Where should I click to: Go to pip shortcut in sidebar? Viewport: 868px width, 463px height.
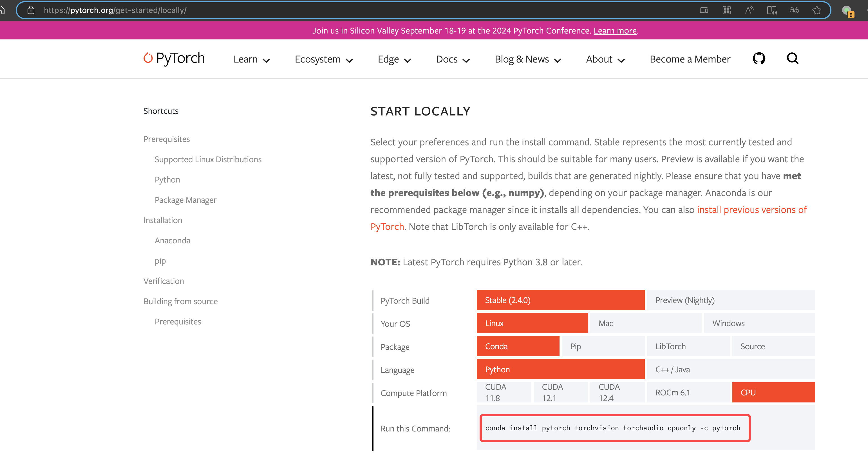click(160, 261)
